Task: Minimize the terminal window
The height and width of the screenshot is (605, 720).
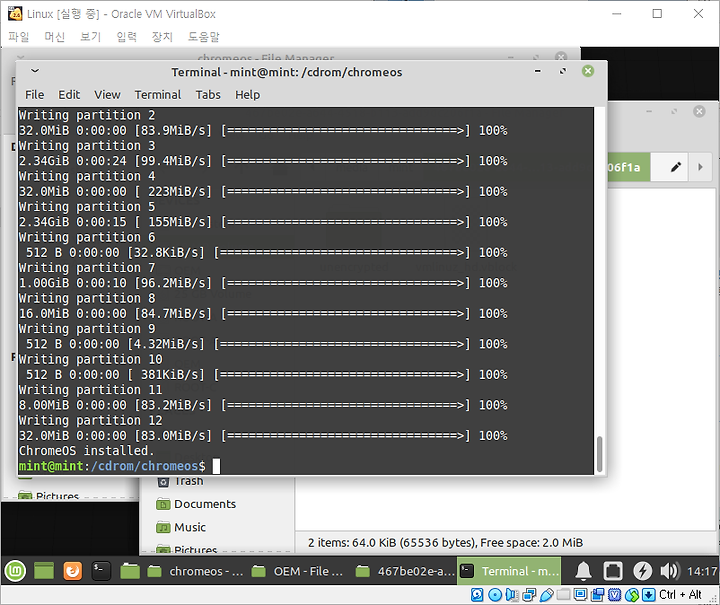Action: click(x=538, y=71)
